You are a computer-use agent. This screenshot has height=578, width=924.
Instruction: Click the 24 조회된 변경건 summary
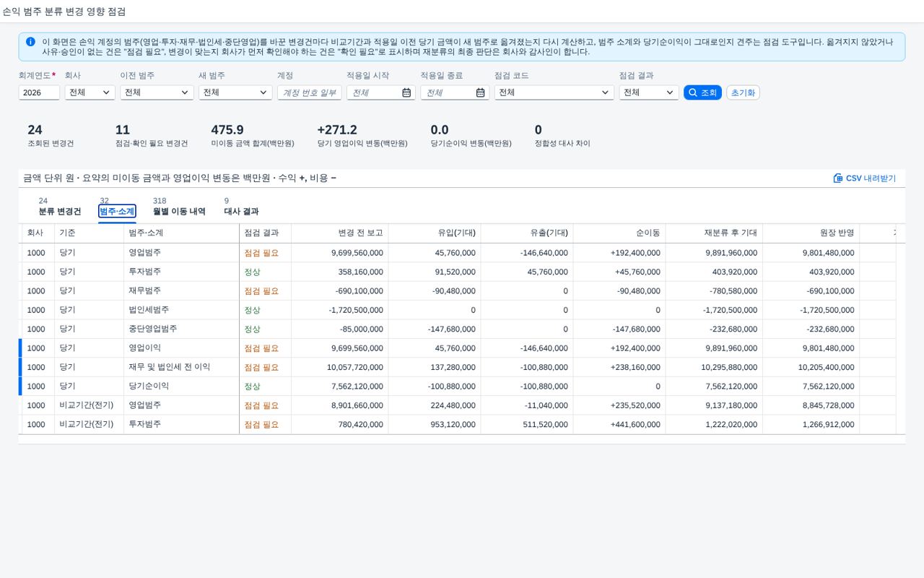point(51,135)
